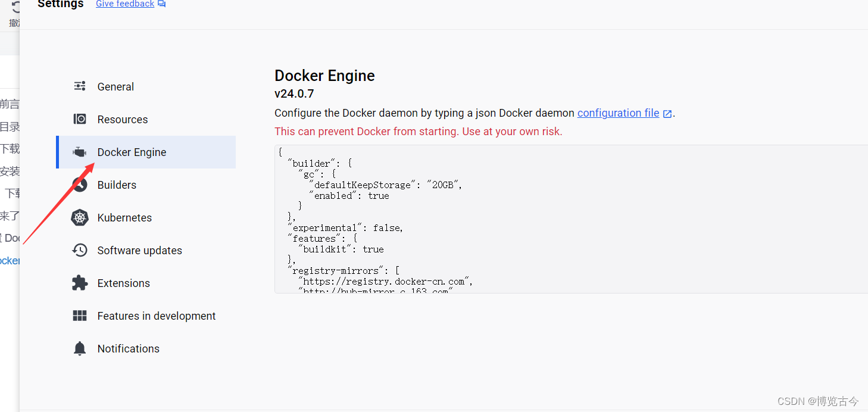Open the configuration file link
This screenshot has height=412, width=868.
(618, 113)
